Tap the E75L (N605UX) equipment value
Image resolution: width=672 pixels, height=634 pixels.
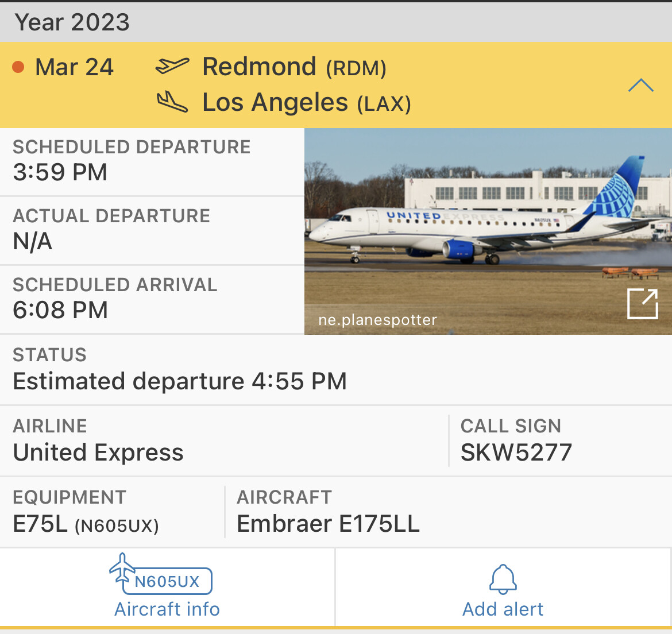pyautogui.click(x=86, y=524)
